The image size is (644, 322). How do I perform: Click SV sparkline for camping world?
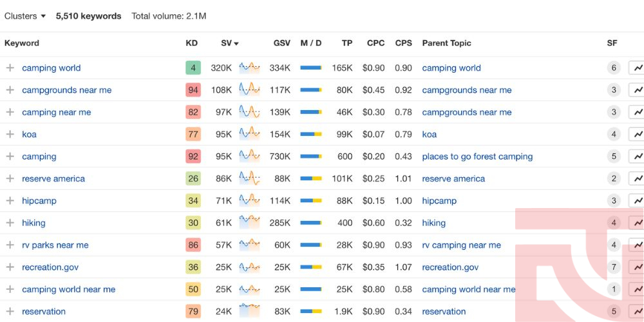pos(250,68)
